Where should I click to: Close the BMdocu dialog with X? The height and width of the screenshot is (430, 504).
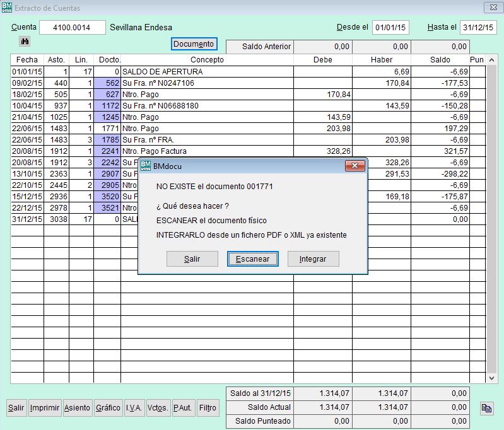(355, 166)
